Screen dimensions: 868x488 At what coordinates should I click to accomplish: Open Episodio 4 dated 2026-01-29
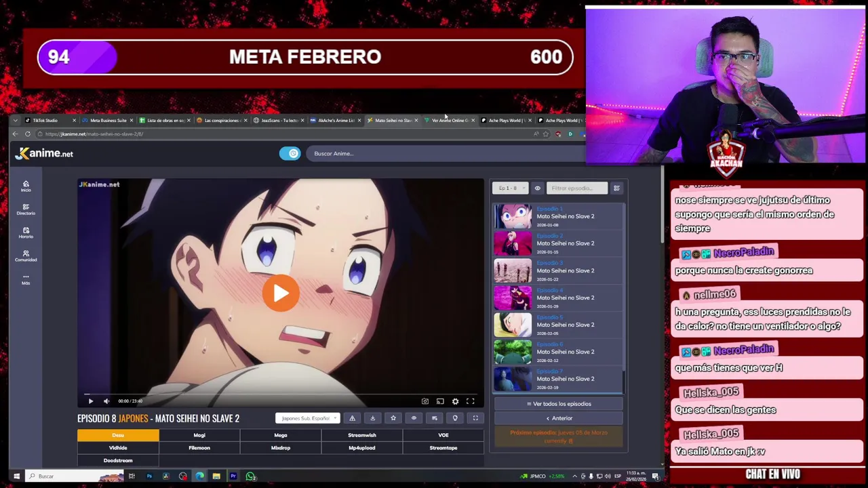coord(557,298)
